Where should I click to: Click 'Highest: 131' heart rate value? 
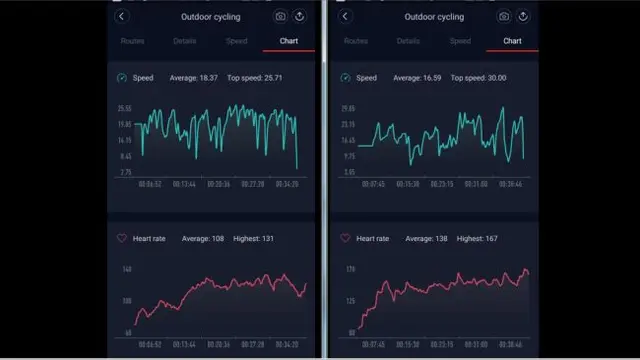(x=253, y=238)
